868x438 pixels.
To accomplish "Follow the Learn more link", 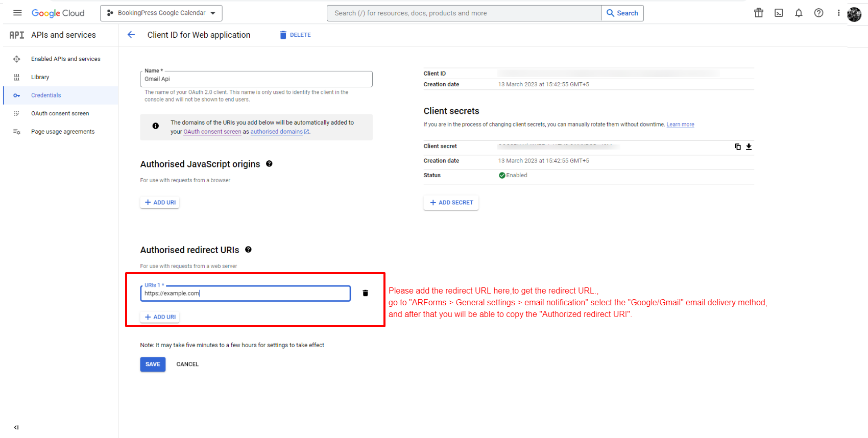I will point(680,125).
